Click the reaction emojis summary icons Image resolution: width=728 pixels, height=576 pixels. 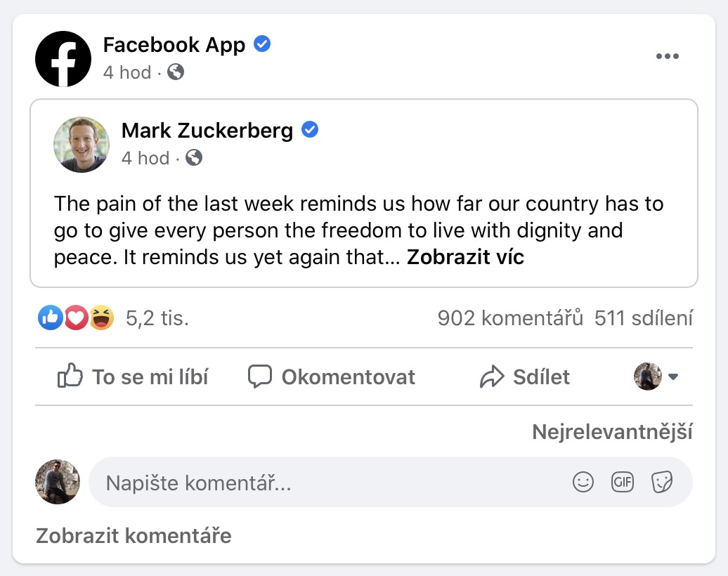click(x=76, y=319)
